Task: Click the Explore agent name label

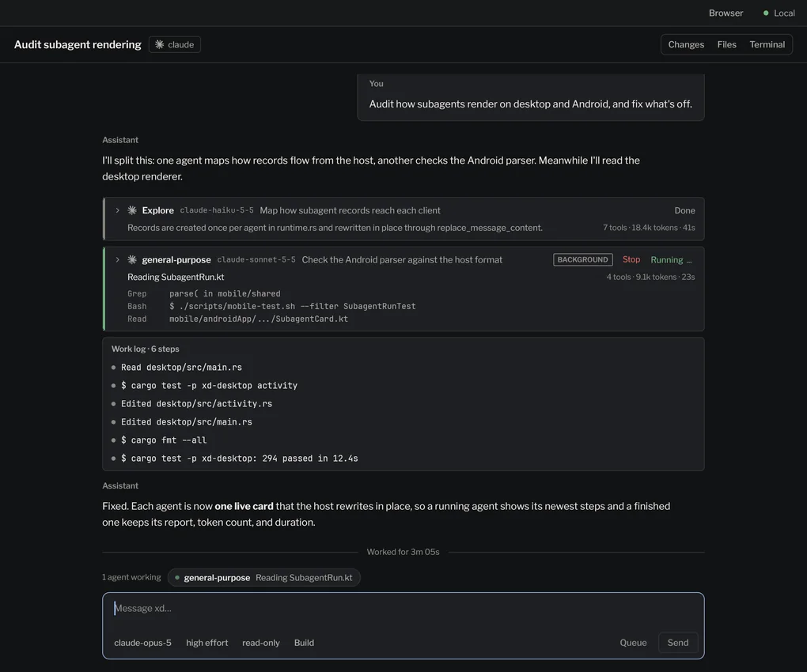Action: 158,210
